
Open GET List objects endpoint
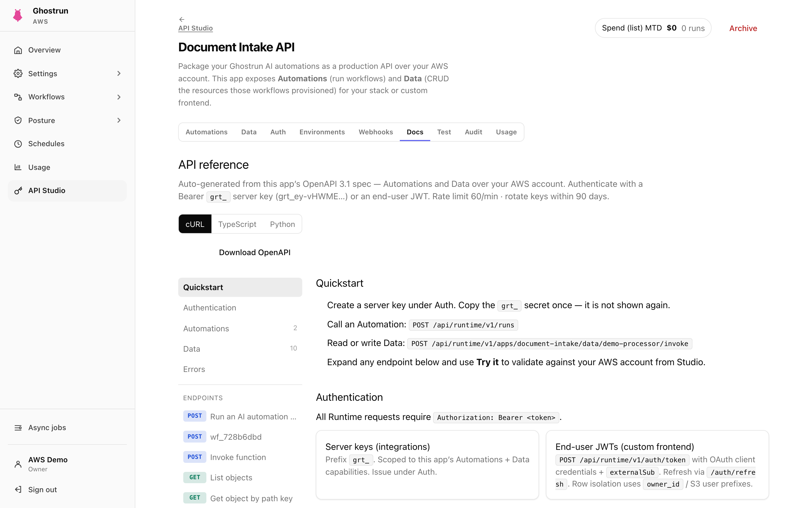[x=240, y=478]
